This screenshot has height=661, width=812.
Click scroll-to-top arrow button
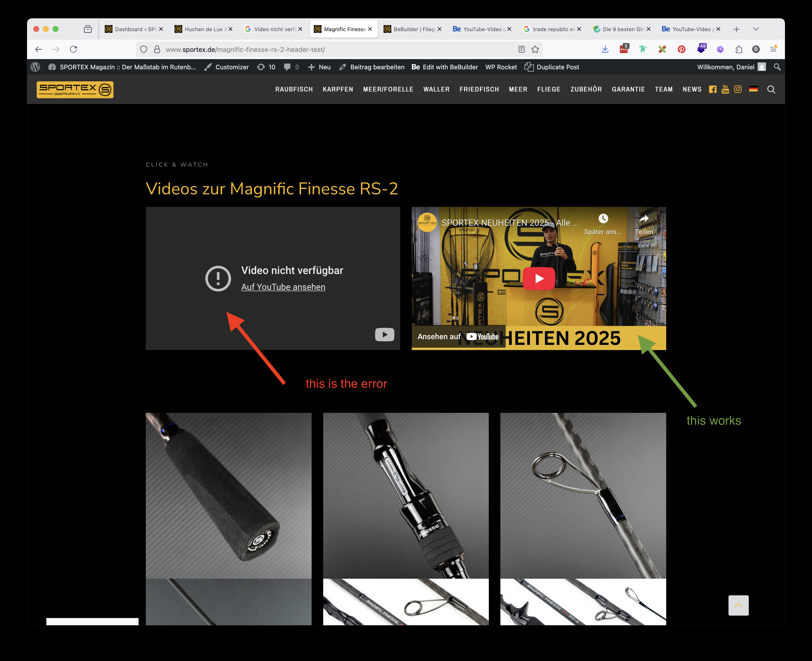739,605
